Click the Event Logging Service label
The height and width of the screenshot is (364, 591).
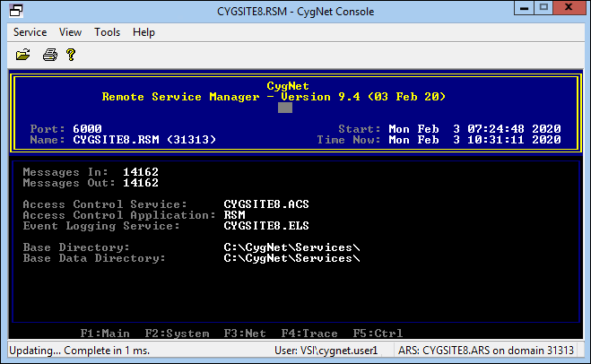click(101, 226)
